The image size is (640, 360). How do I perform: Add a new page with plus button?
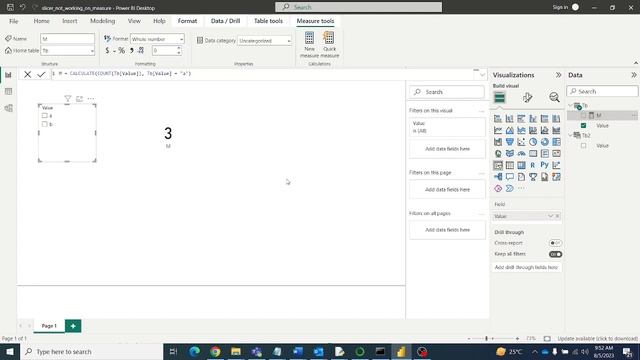point(73,326)
